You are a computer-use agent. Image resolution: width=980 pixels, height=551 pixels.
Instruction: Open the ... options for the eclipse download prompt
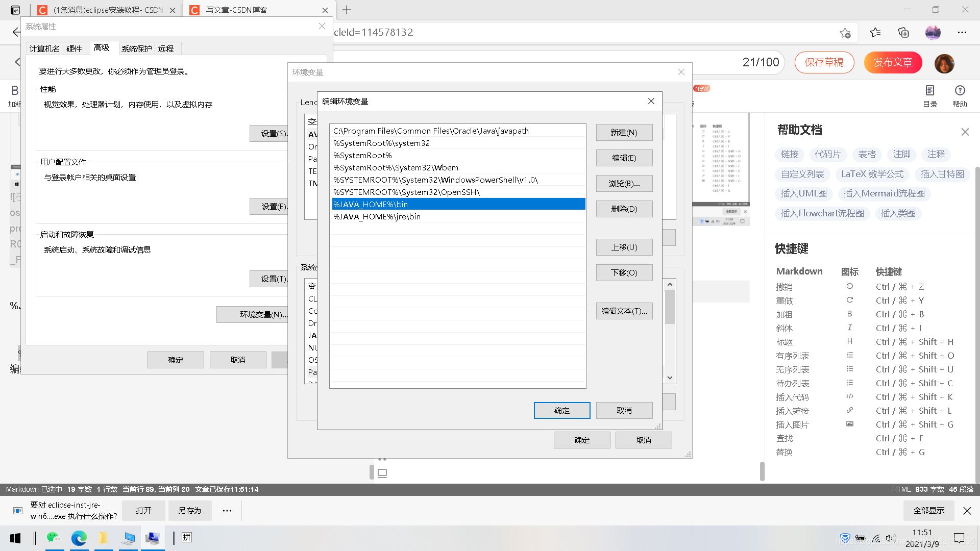pos(227,510)
